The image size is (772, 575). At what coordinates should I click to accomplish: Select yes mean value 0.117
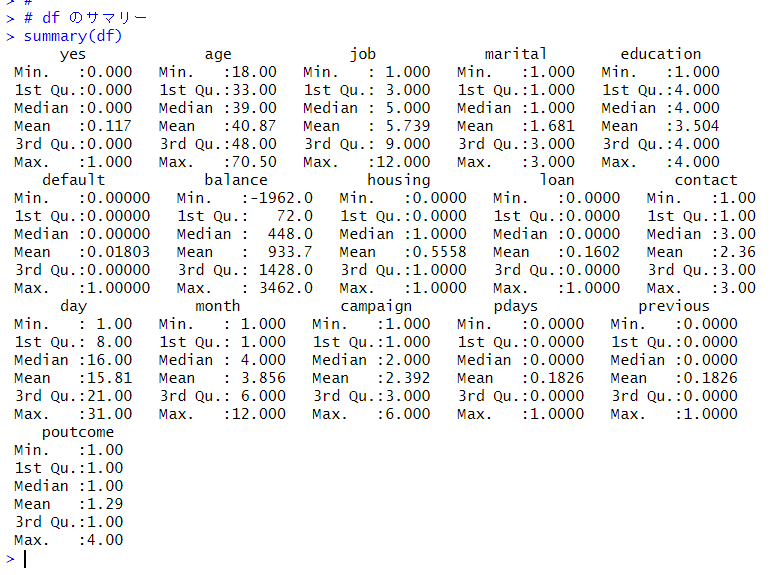(x=109, y=126)
